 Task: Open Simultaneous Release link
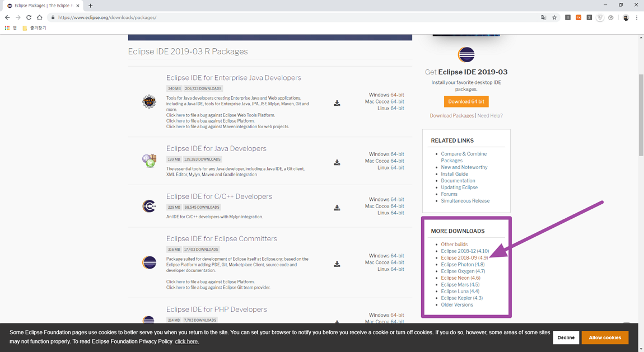coord(465,200)
